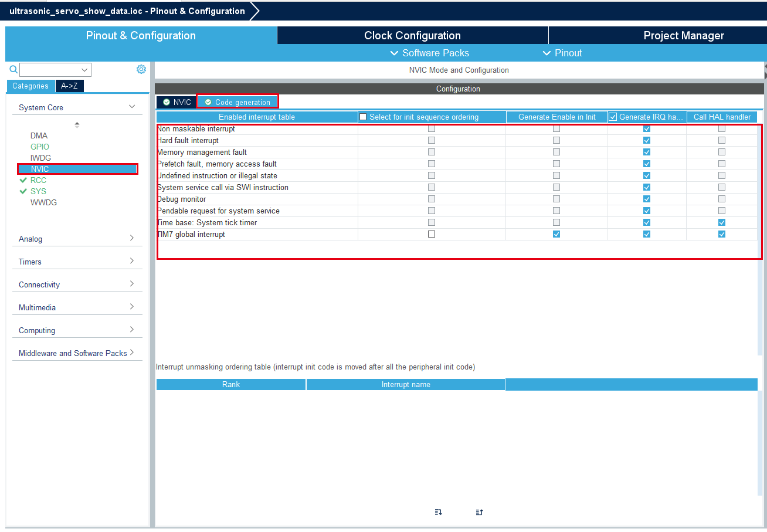Image resolution: width=767 pixels, height=532 pixels.
Task: Open the search dropdown combo box
Action: [56, 70]
